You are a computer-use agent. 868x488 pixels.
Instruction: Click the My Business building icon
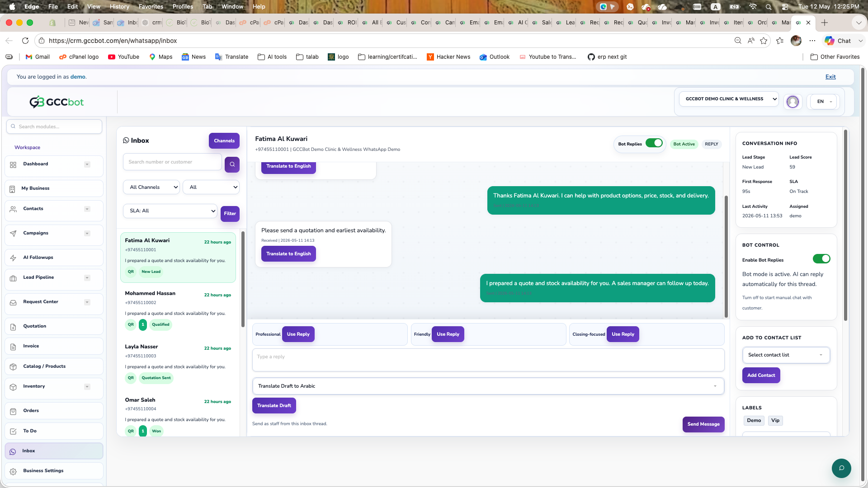[12, 188]
